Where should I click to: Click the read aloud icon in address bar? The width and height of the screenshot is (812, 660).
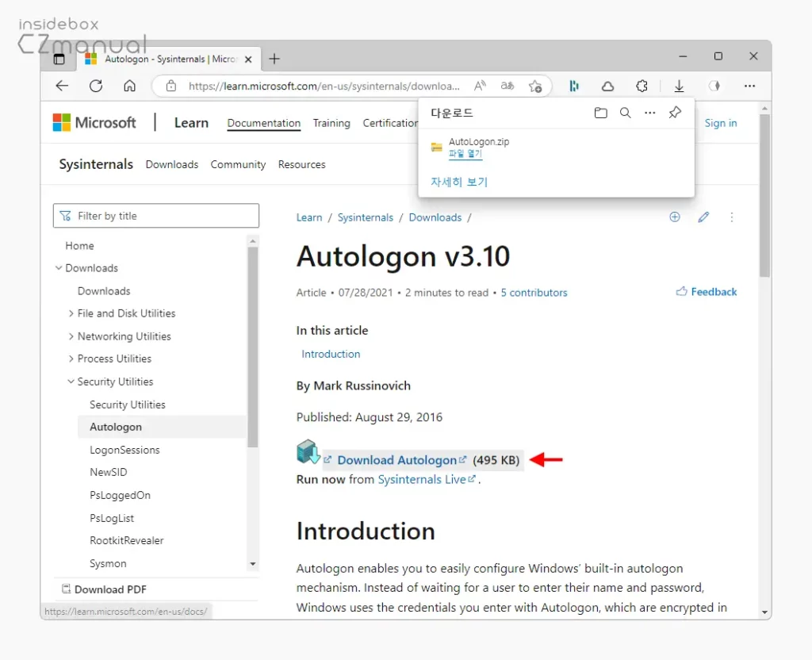[x=480, y=86]
